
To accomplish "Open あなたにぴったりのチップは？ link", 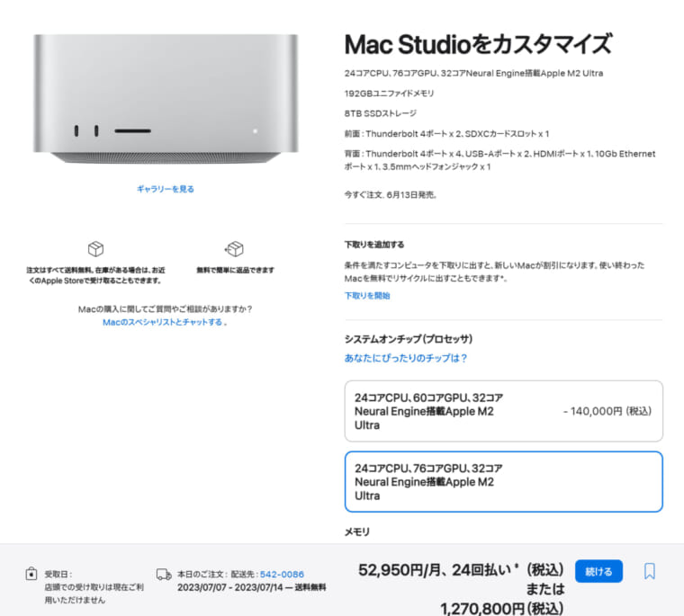I will pyautogui.click(x=406, y=358).
